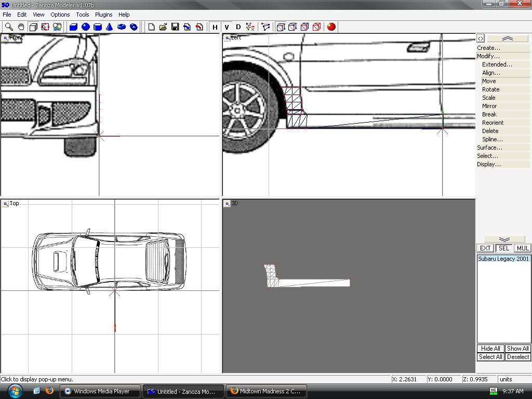Click the red sphere render icon

[331, 27]
